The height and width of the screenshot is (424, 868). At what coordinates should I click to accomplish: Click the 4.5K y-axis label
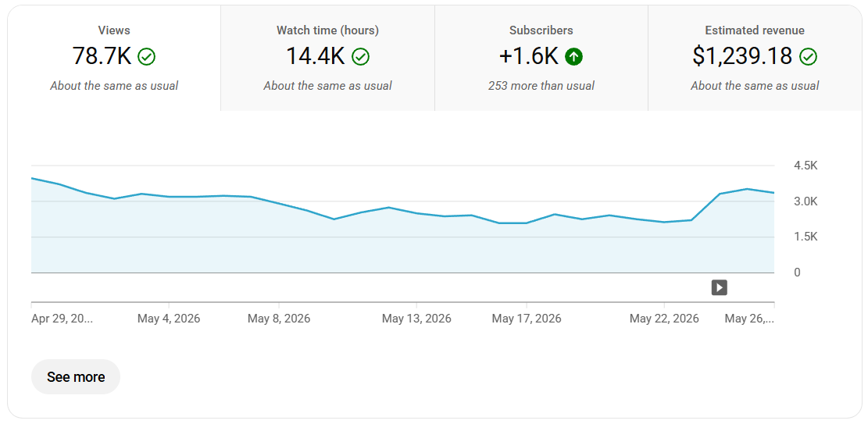click(x=805, y=166)
